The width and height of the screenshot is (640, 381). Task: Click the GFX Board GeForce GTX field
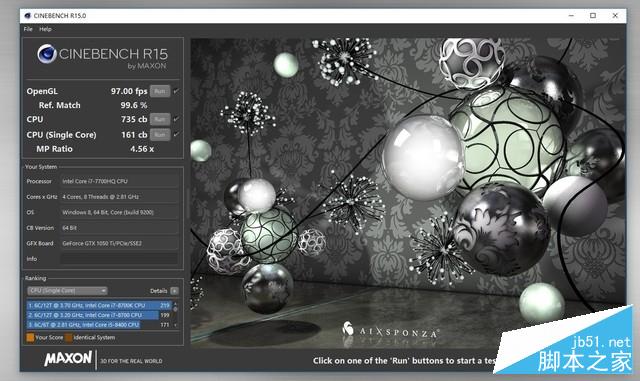(119, 243)
